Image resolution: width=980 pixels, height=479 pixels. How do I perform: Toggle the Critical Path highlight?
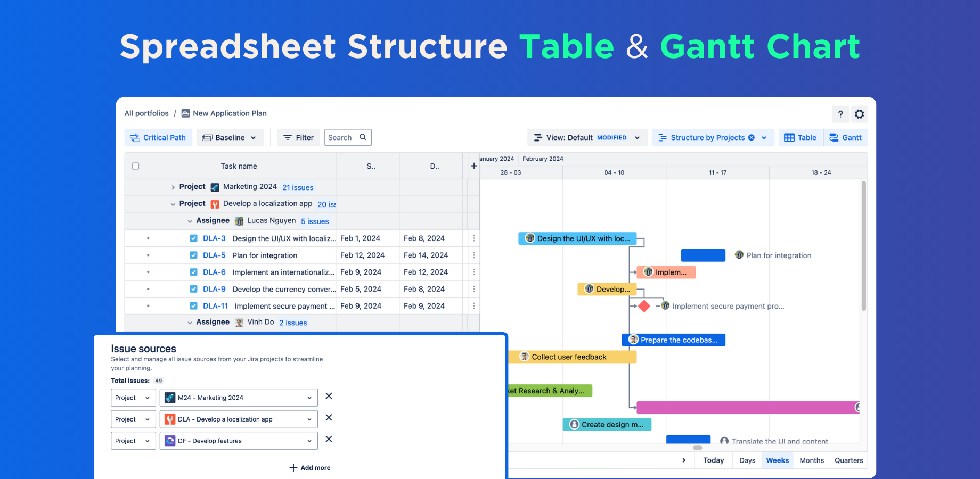click(x=158, y=137)
